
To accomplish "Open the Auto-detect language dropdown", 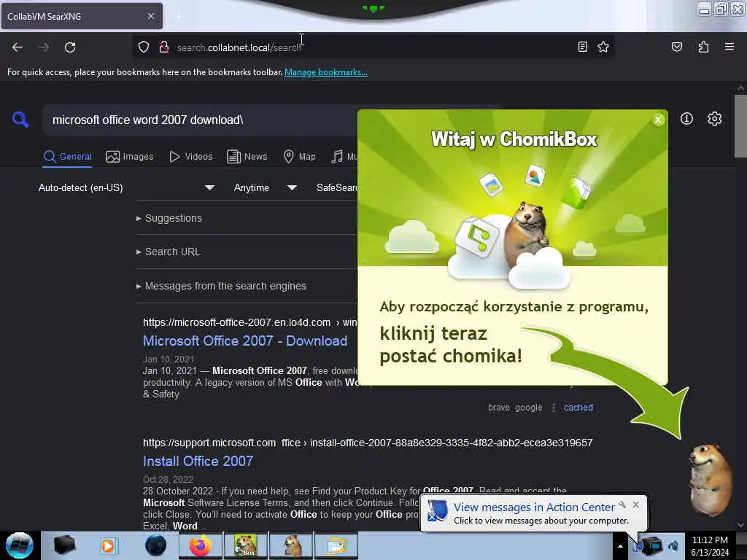I will tap(126, 187).
